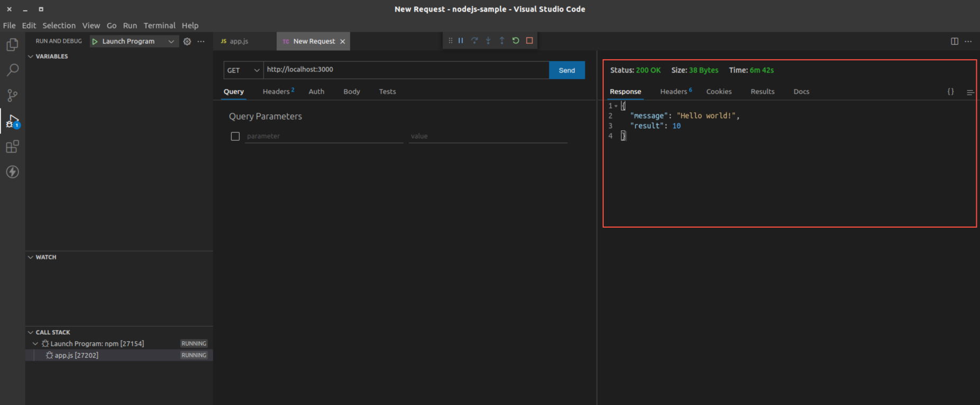The height and width of the screenshot is (405, 980).
Task: Select the Query request tab
Action: [x=233, y=92]
